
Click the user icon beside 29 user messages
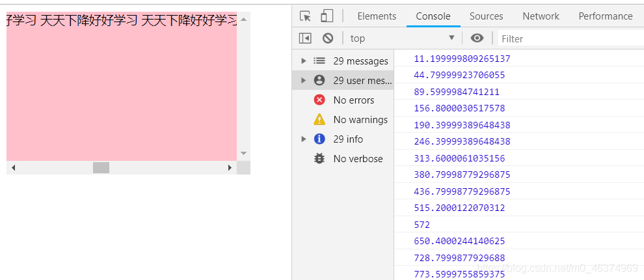pos(319,80)
